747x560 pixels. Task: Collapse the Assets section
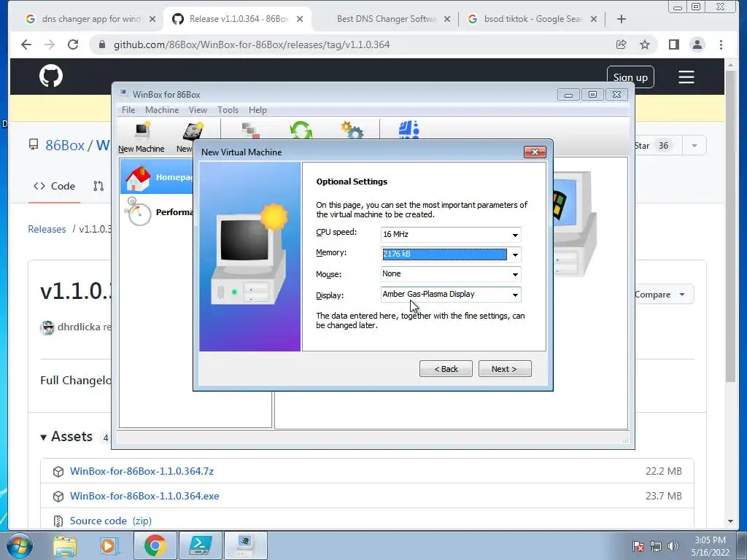(x=66, y=436)
